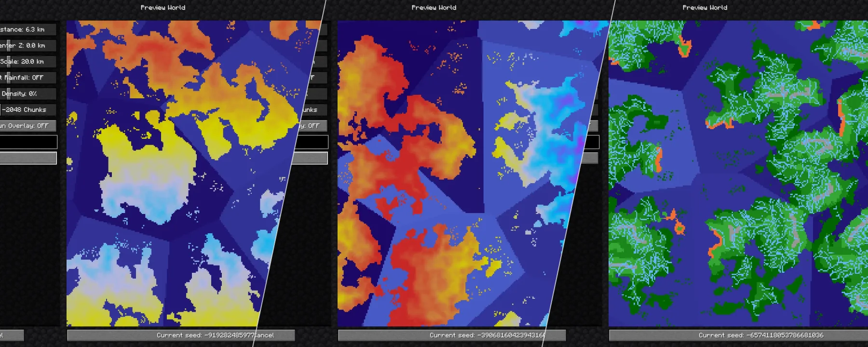Click the Preview World title above the red map
Viewport: 868px width, 347px height.
pos(434,8)
